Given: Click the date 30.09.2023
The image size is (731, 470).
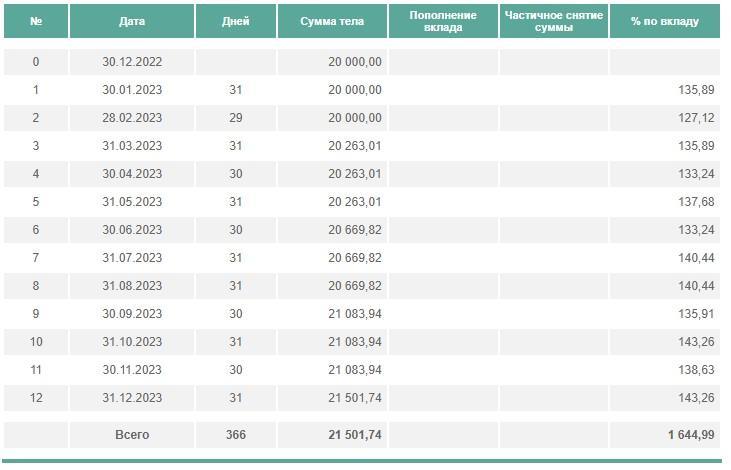Looking at the screenshot, I should tap(132, 314).
